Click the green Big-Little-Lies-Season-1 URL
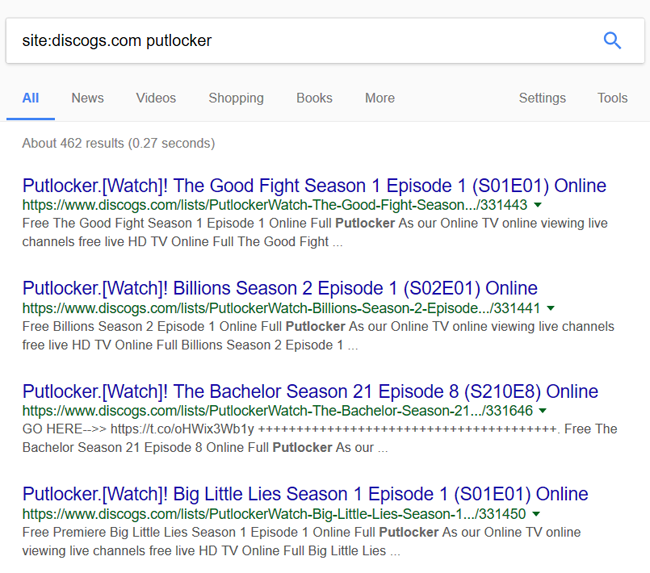Viewport: 650px width, 573px height. click(274, 514)
